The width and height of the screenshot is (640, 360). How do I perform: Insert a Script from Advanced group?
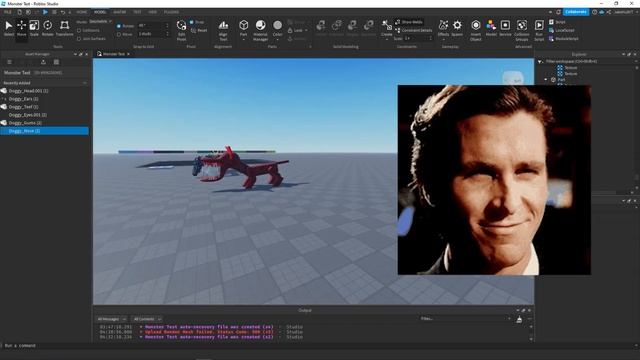[558, 22]
